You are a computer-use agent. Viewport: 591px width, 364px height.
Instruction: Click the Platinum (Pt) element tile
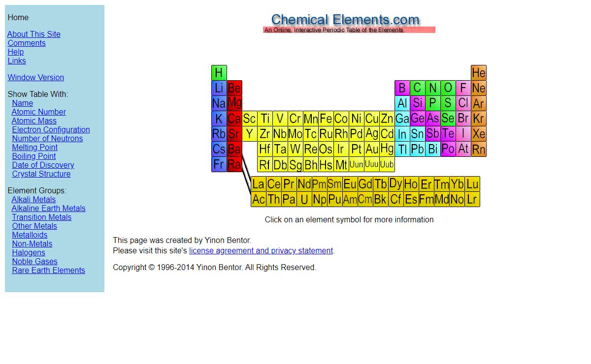point(357,149)
